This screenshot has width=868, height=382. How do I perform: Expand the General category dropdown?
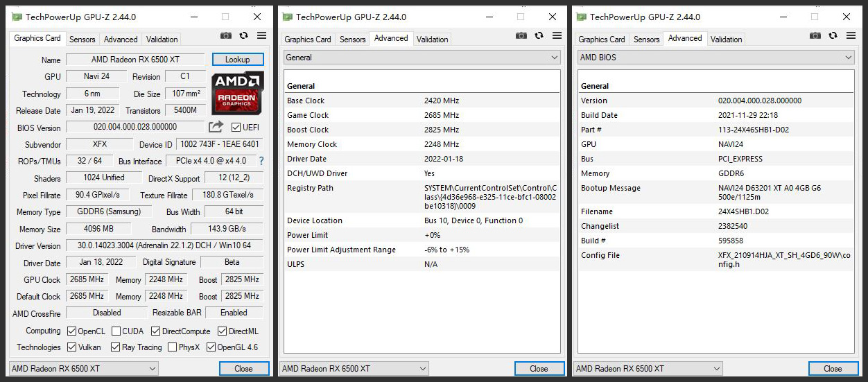click(x=422, y=58)
